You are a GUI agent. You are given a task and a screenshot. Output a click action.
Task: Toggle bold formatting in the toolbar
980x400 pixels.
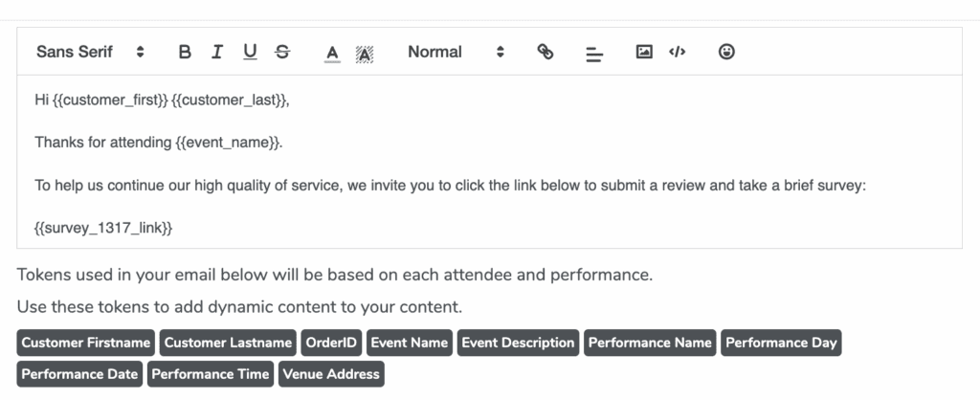pos(185,53)
